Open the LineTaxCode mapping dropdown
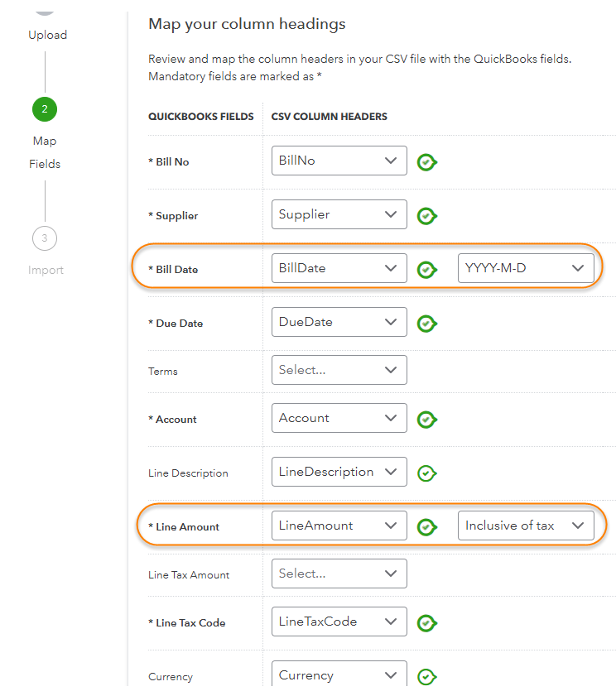Screen dimensions: 616x696 (339, 622)
